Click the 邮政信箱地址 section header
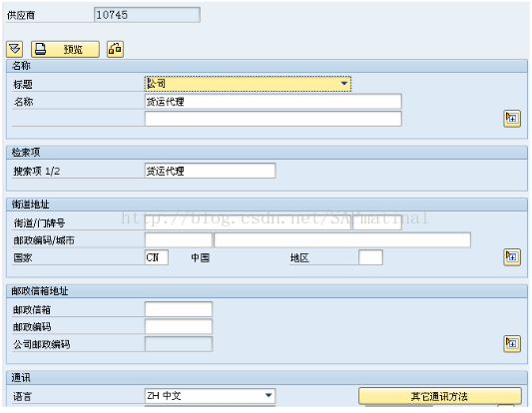Screen dimensions: 532x413 [266, 291]
